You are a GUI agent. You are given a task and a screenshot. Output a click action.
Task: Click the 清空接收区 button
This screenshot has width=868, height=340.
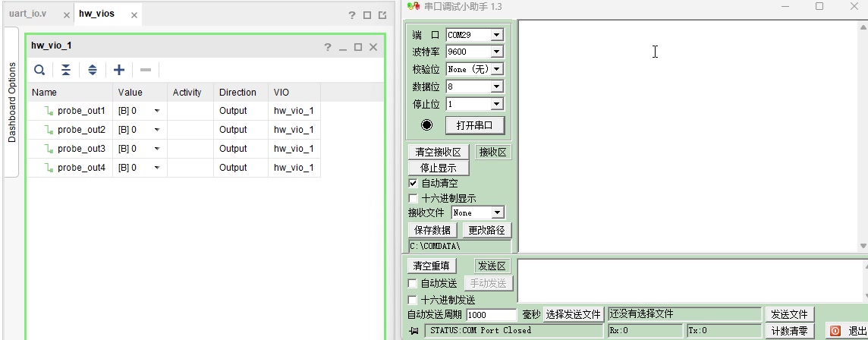coord(439,153)
